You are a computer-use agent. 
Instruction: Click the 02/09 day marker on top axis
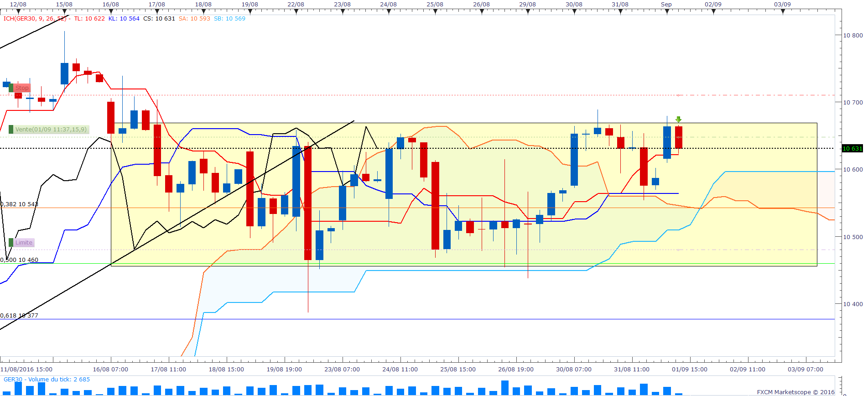713,5
